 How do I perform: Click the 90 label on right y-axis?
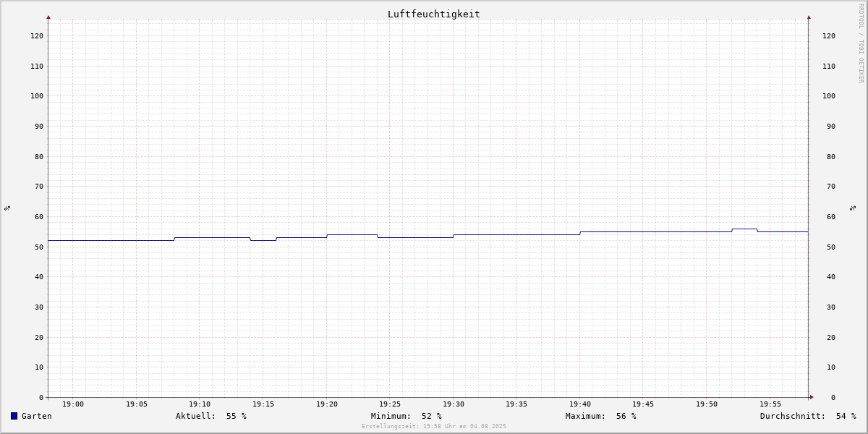[x=831, y=126]
